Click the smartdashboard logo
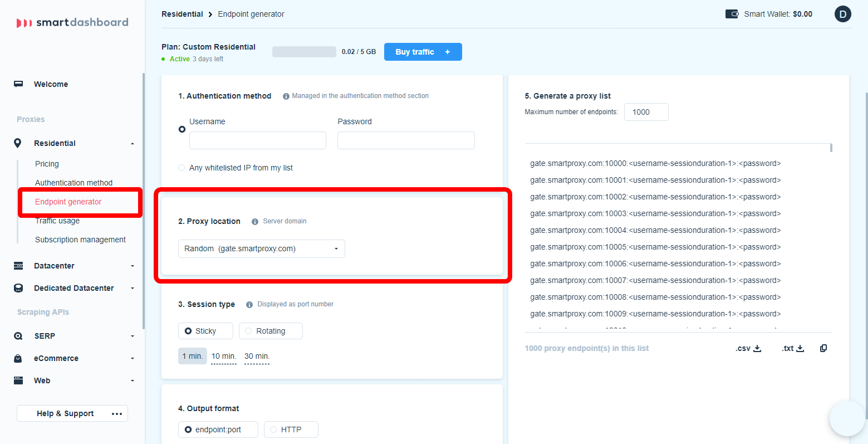 click(x=72, y=22)
